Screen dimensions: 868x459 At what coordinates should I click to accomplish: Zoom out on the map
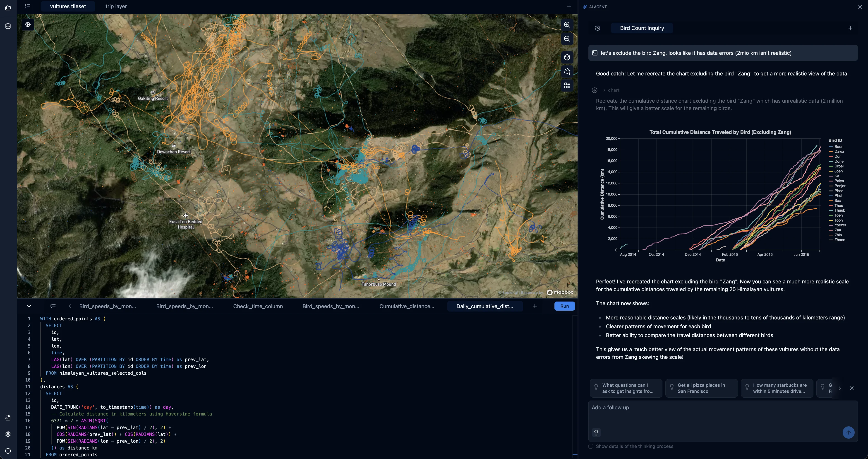(567, 39)
